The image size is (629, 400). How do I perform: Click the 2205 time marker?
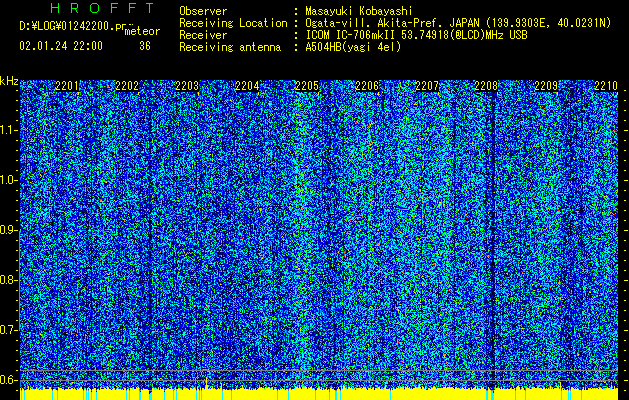coord(307,86)
